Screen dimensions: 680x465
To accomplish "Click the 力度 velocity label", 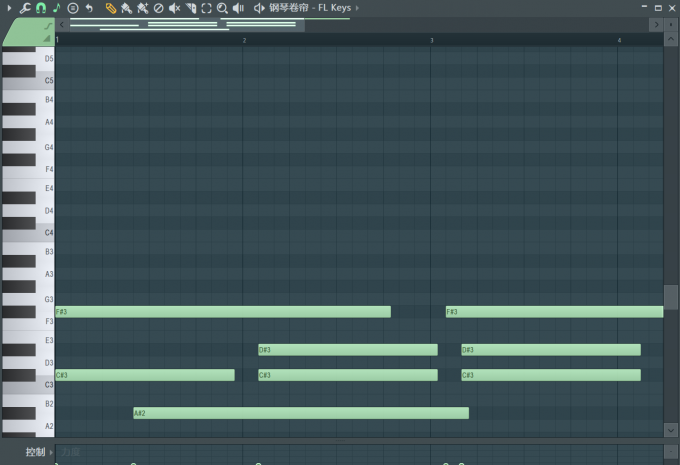I will (70, 452).
